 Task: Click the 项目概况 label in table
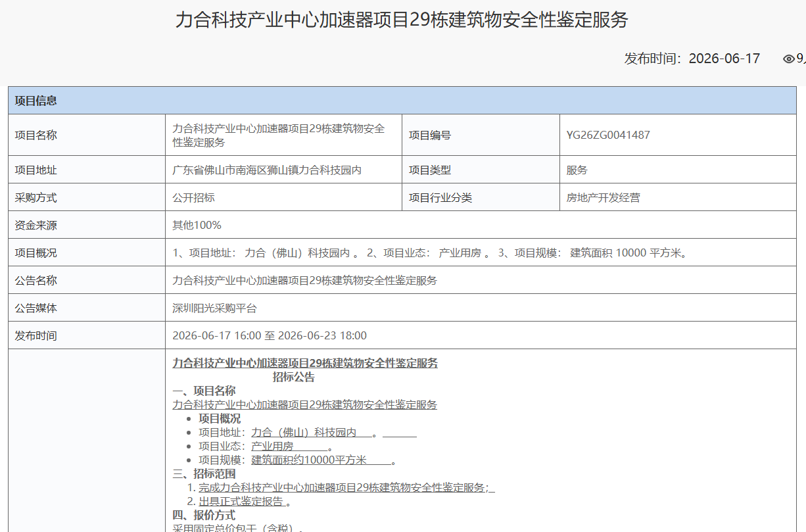[87, 253]
